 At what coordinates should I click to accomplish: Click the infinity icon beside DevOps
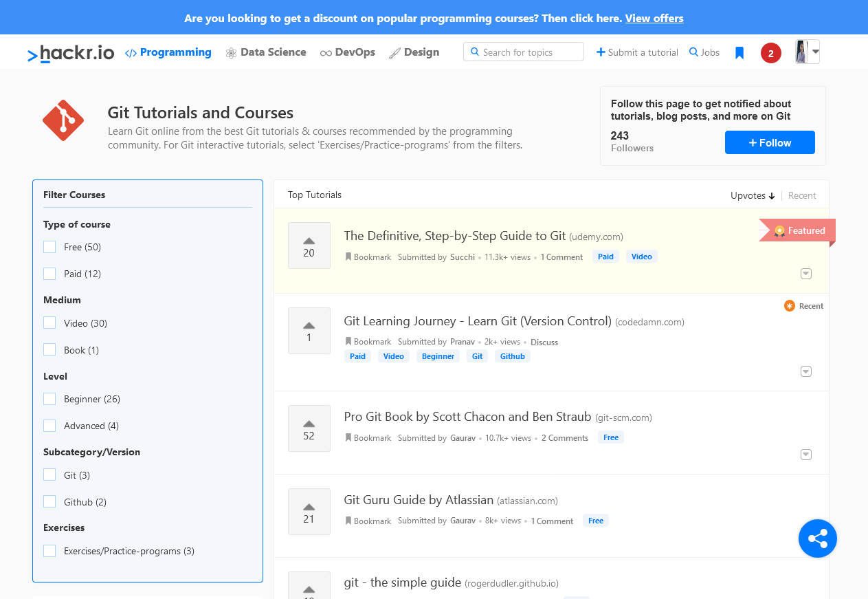(326, 53)
